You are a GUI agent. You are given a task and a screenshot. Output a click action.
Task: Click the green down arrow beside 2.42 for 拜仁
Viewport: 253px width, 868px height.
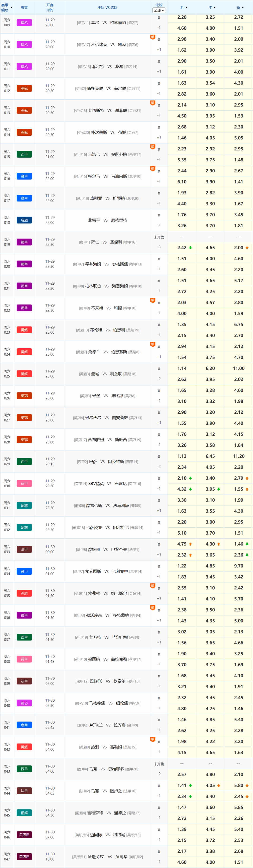[x=190, y=248]
